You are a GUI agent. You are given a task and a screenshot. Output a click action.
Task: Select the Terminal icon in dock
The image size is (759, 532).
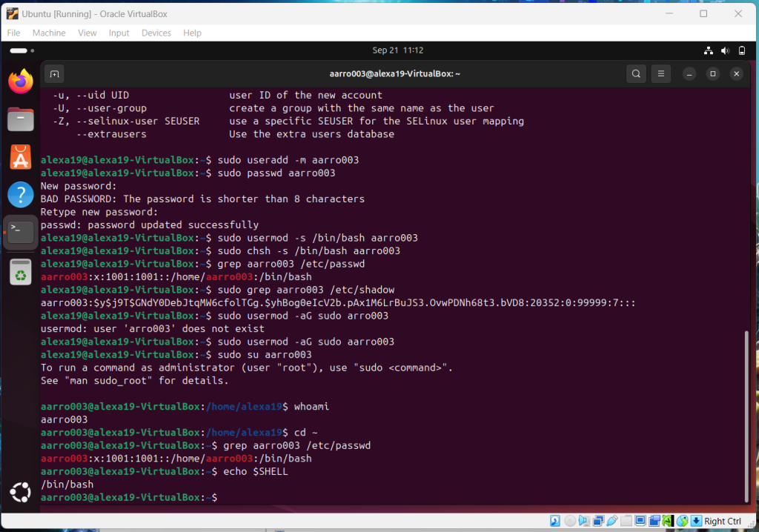pos(21,233)
